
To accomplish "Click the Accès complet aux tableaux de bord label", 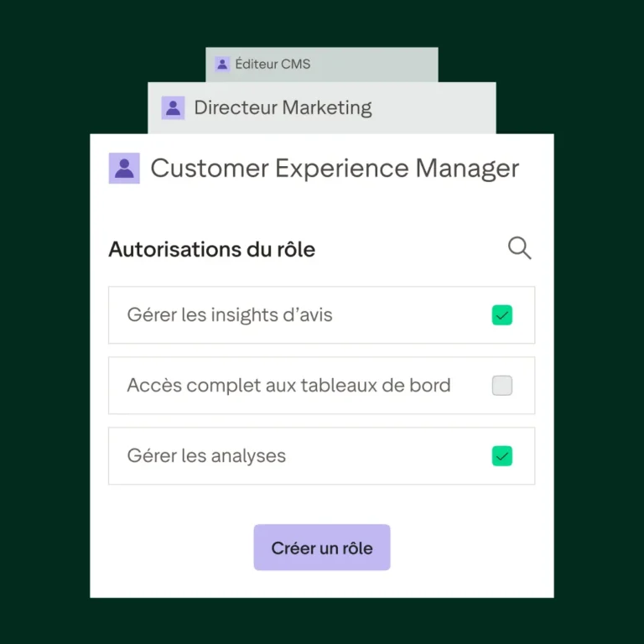I will (x=288, y=385).
